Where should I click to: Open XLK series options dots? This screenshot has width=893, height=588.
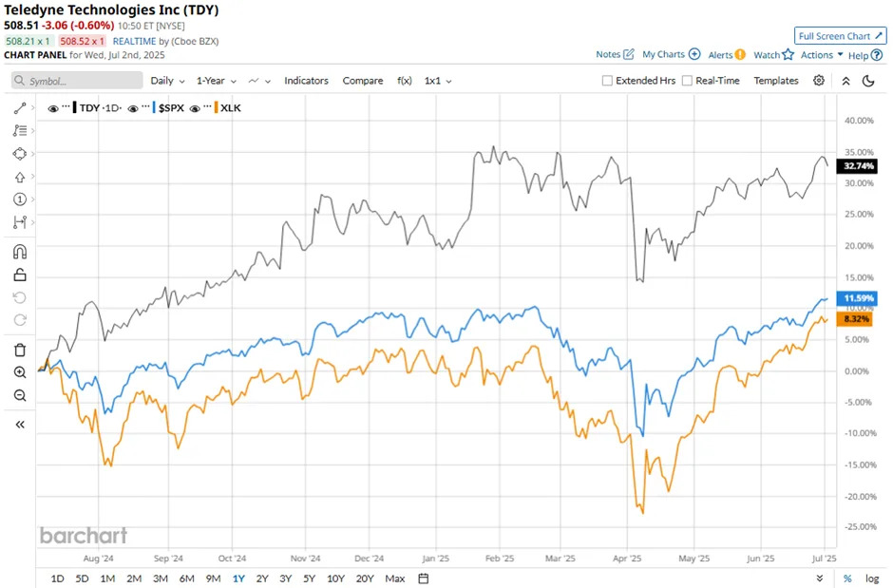click(207, 106)
